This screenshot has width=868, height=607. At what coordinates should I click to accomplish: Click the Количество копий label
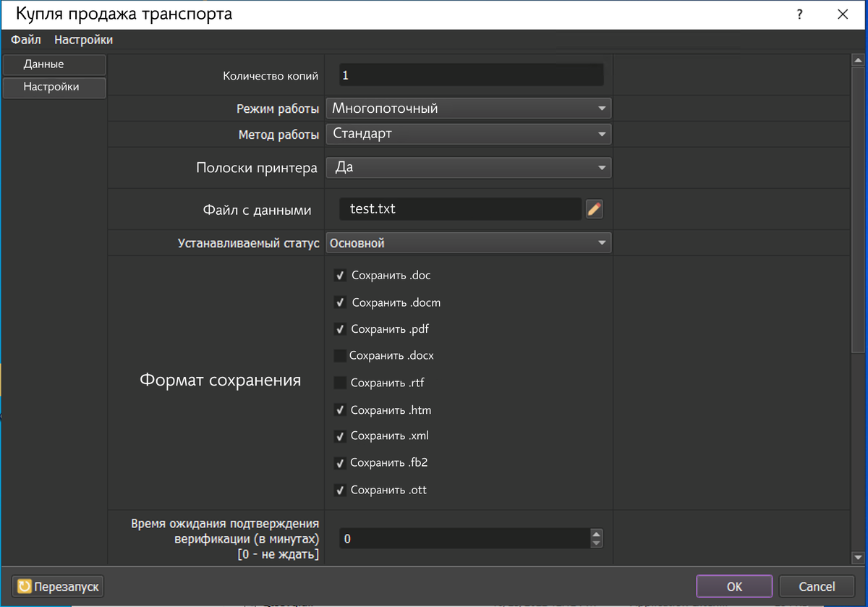click(x=271, y=75)
